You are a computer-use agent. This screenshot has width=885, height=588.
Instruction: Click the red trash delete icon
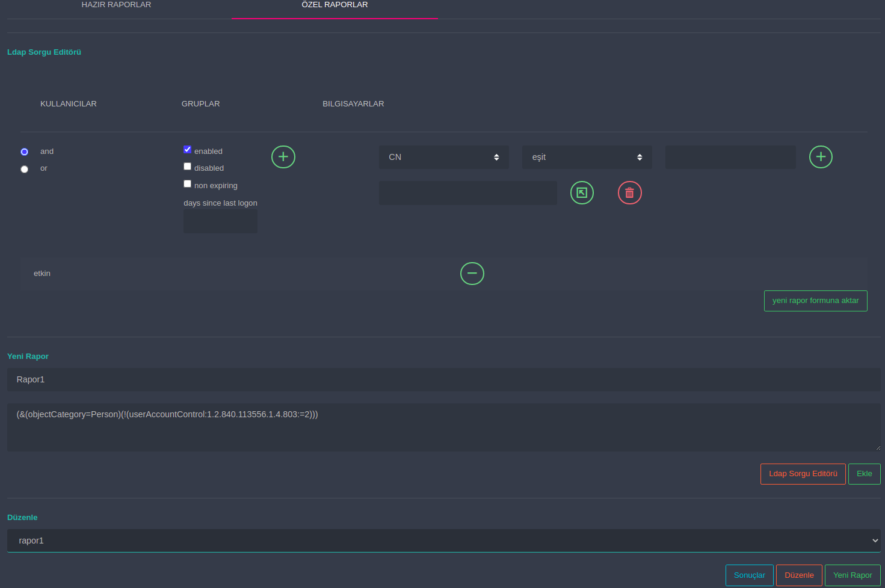coord(629,193)
